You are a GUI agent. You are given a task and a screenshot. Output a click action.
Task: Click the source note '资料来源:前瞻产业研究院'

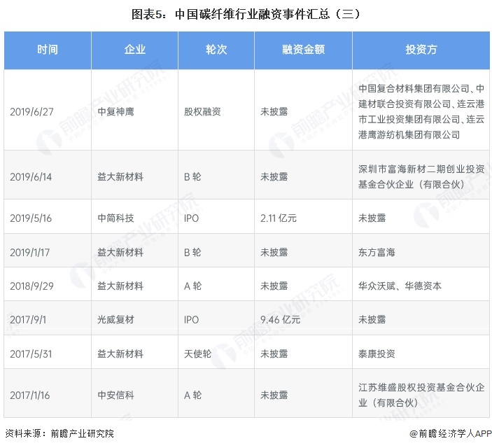point(59,433)
